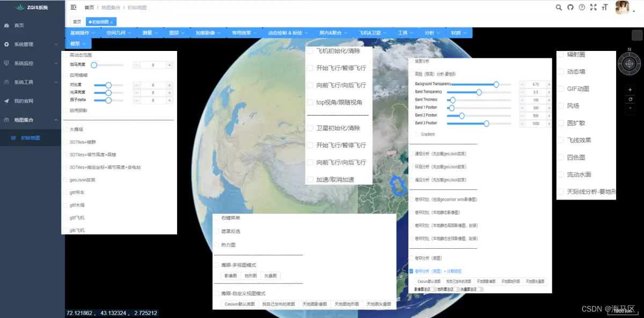
Task: Zoom in with the map plus button
Action: (x=630, y=90)
